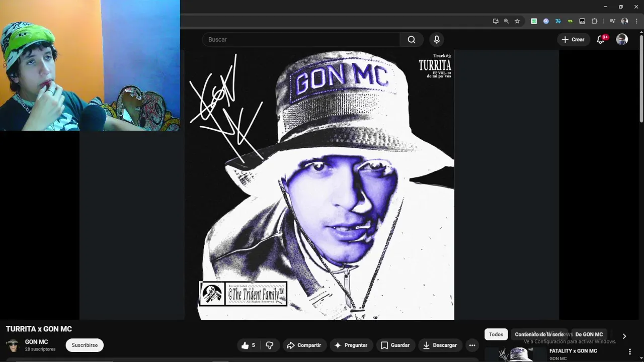Open the green checkmark extension icon
644x362 pixels.
point(534,21)
